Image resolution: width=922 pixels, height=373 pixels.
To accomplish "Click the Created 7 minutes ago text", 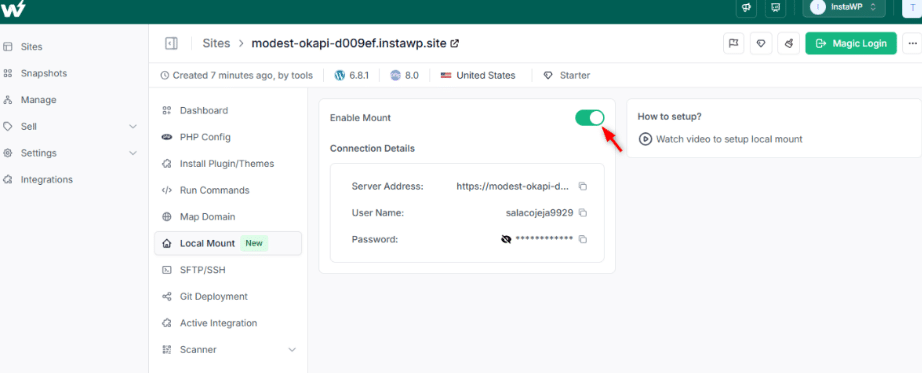I will coord(243,75).
